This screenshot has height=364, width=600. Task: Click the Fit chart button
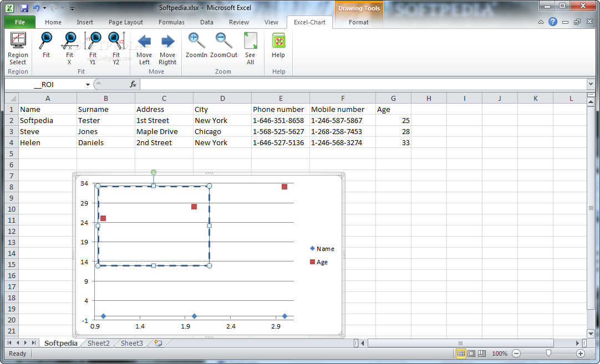[46, 45]
